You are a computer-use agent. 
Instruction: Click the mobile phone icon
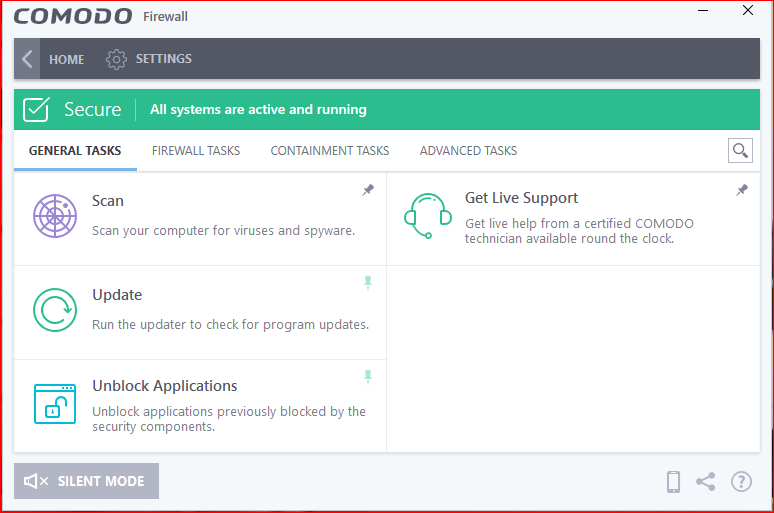tap(674, 482)
